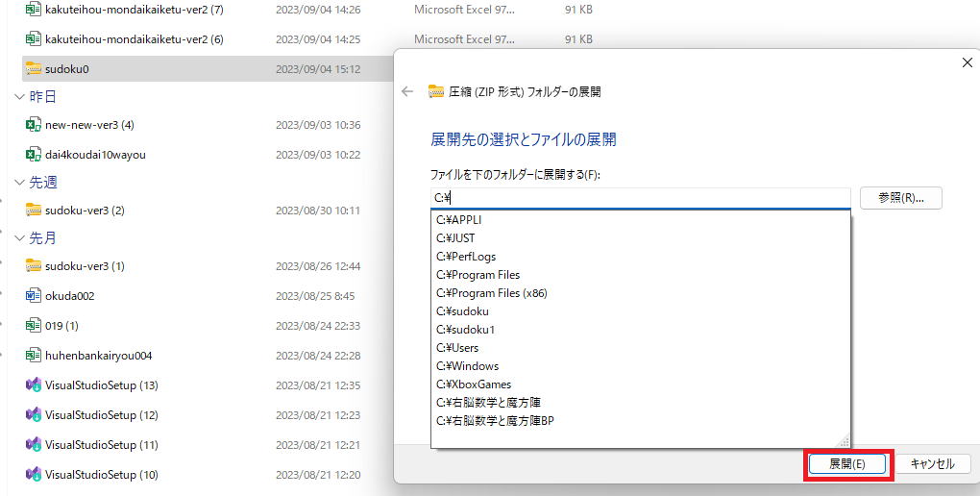Select file name VisualStudioSetup (12)
This screenshot has width=980, height=496.
[102, 414]
